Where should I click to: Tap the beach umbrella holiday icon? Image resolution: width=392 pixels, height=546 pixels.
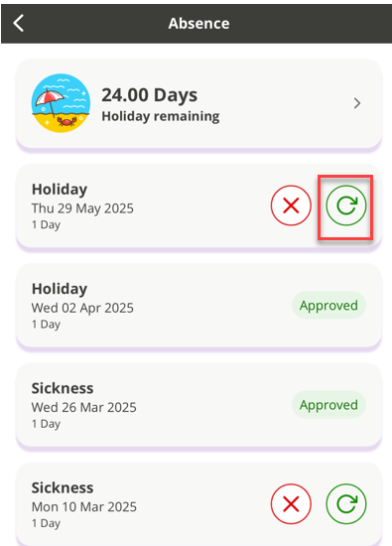tap(61, 103)
